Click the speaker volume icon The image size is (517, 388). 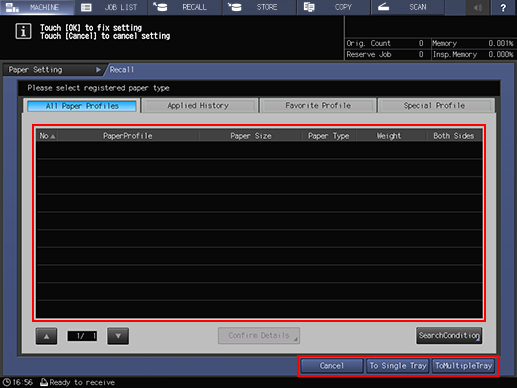(478, 7)
